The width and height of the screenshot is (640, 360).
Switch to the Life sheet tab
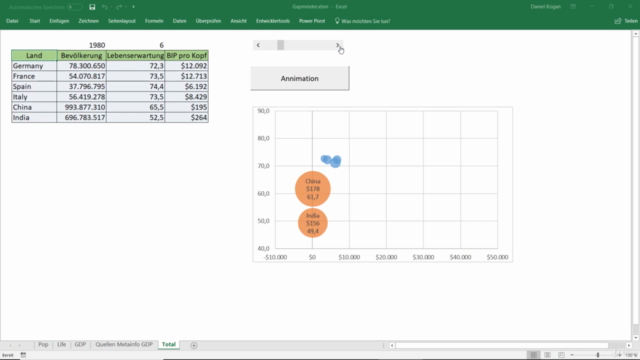[x=61, y=344]
